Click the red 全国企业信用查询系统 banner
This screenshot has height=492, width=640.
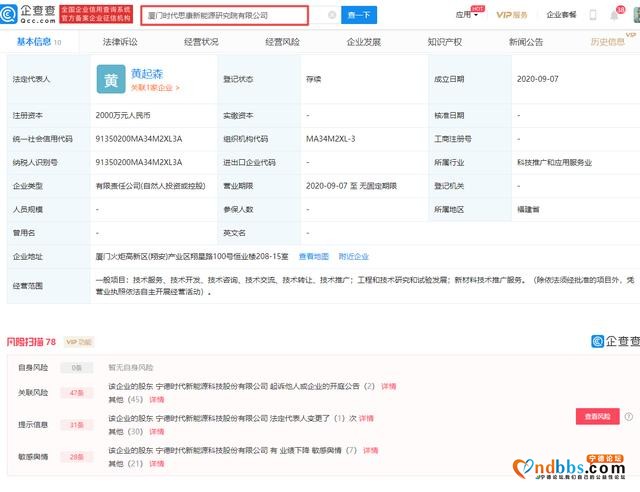[96, 14]
